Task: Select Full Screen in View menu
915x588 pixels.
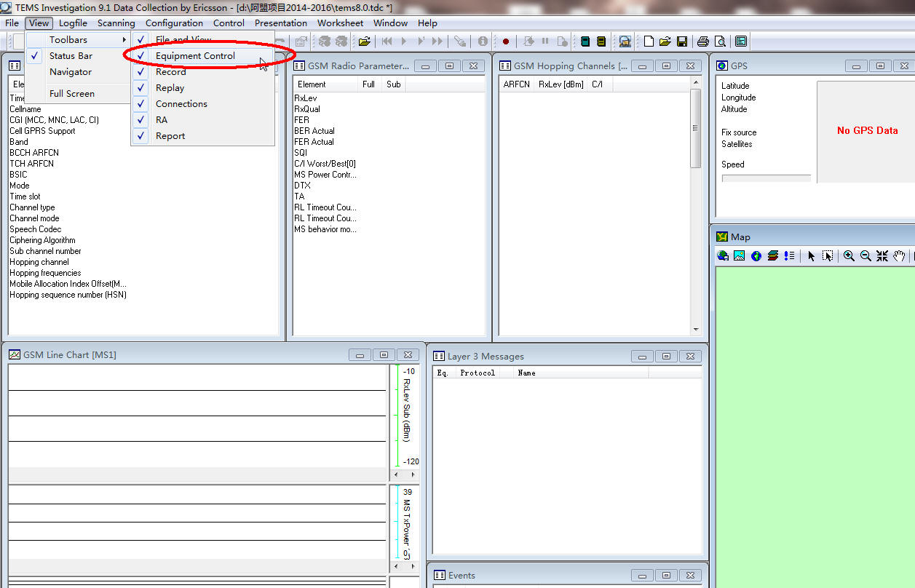Action: pos(78,93)
